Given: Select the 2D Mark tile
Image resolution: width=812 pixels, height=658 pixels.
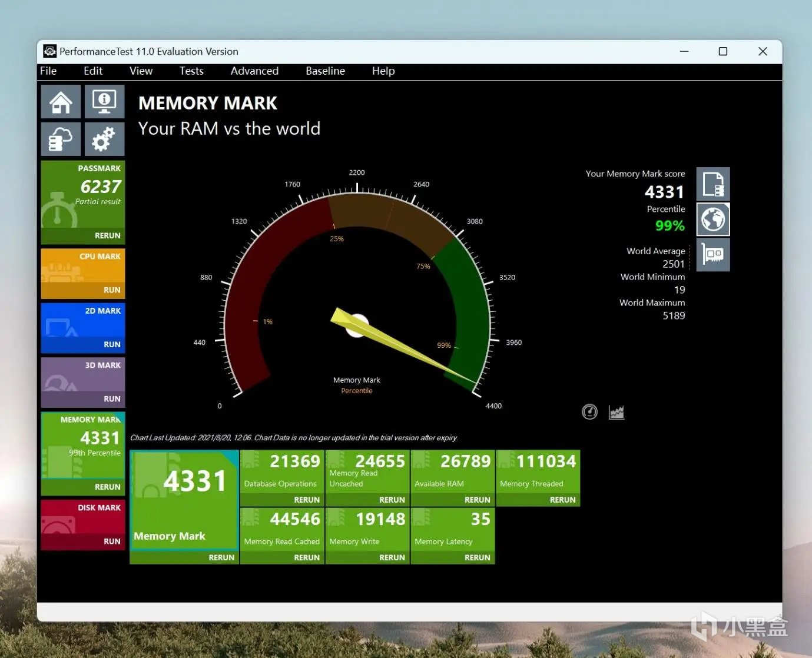Looking at the screenshot, I should point(83,320).
